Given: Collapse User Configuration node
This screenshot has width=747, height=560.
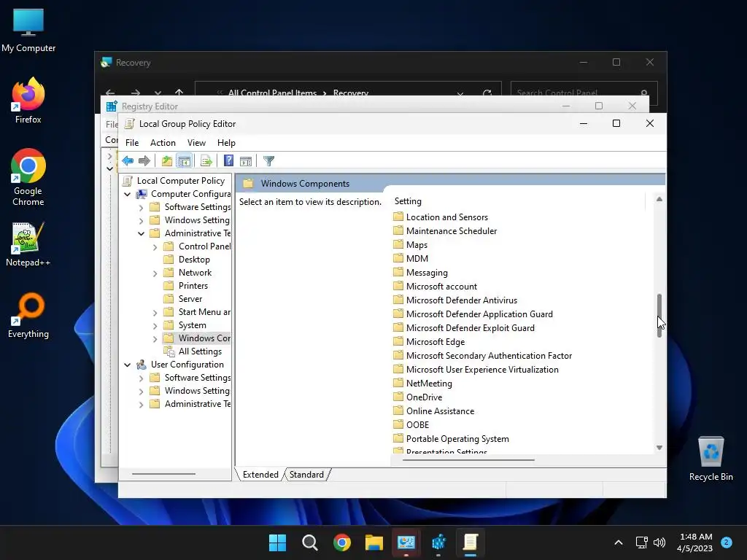Looking at the screenshot, I should point(127,365).
